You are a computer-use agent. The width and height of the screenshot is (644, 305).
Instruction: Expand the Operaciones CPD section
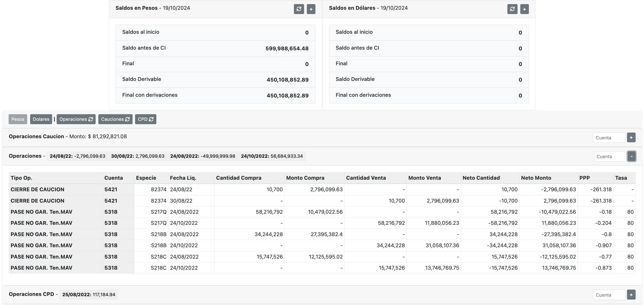631,295
